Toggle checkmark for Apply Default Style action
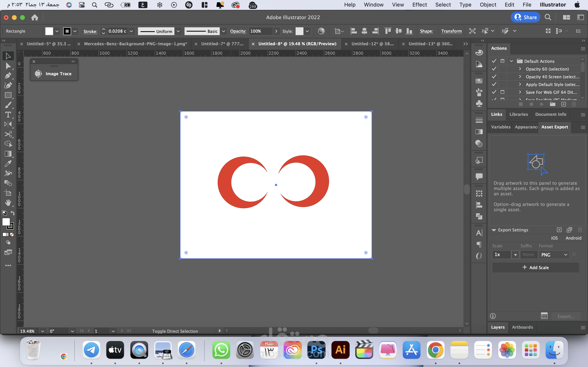The width and height of the screenshot is (588, 367). 494,84
